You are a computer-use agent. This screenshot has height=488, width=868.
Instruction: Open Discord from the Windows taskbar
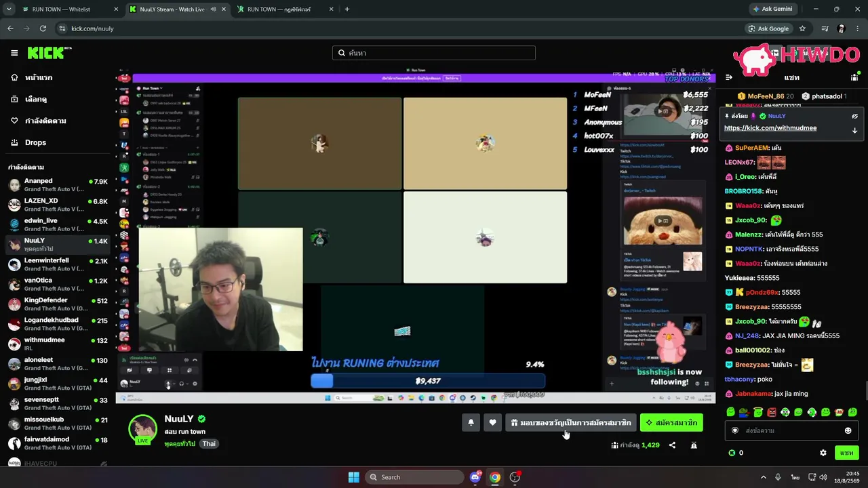pos(475,477)
